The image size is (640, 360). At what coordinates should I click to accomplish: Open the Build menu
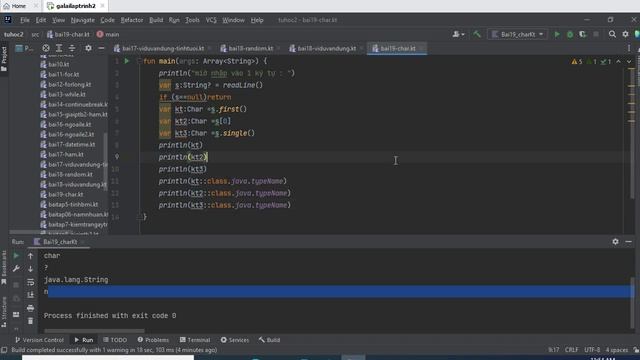[156, 20]
